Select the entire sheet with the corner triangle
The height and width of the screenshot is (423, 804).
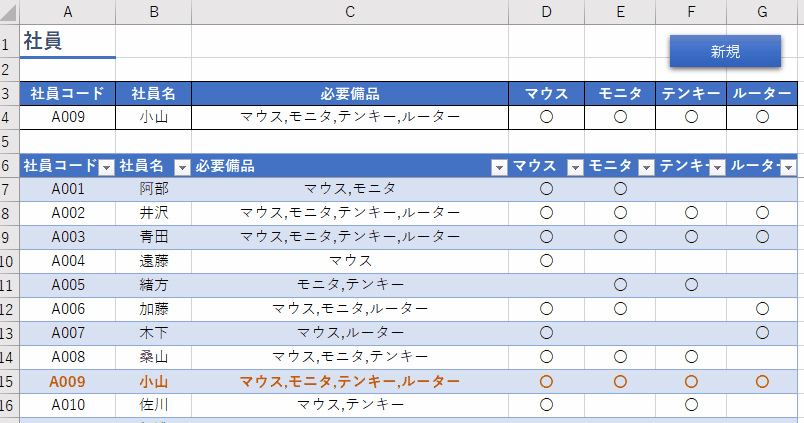click(9, 12)
